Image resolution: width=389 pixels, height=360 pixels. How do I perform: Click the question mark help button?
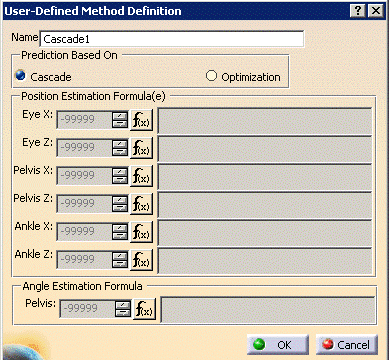(358, 11)
